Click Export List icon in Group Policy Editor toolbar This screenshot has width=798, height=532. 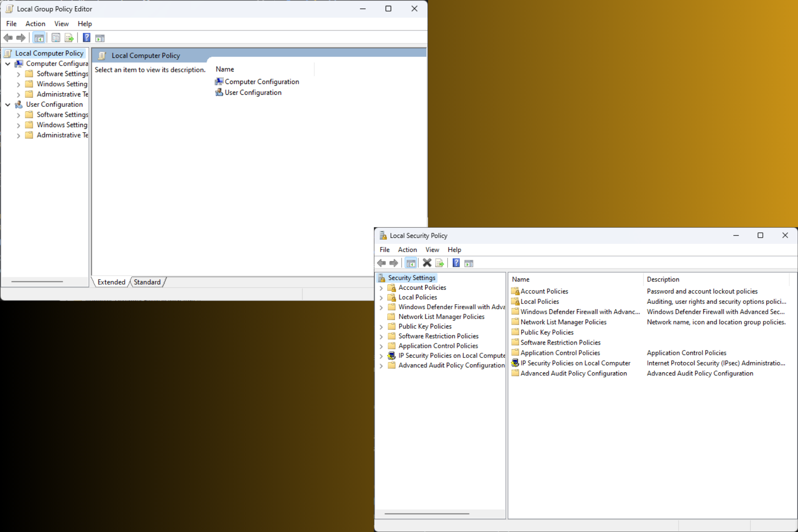click(69, 38)
